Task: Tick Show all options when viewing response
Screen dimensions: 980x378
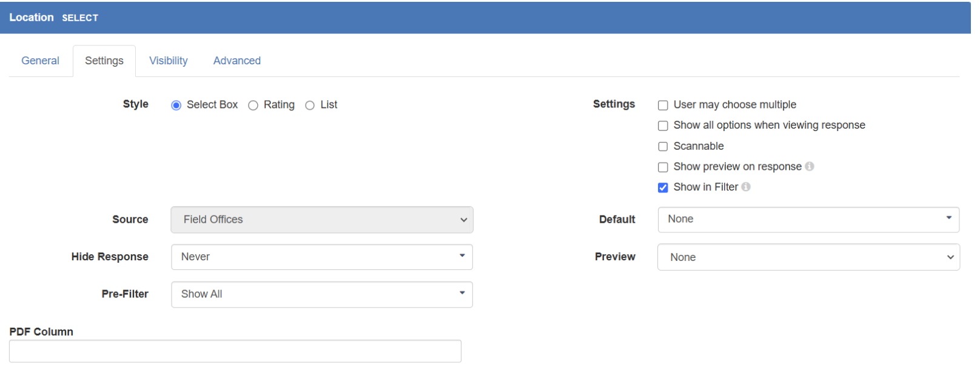Action: [x=663, y=126]
